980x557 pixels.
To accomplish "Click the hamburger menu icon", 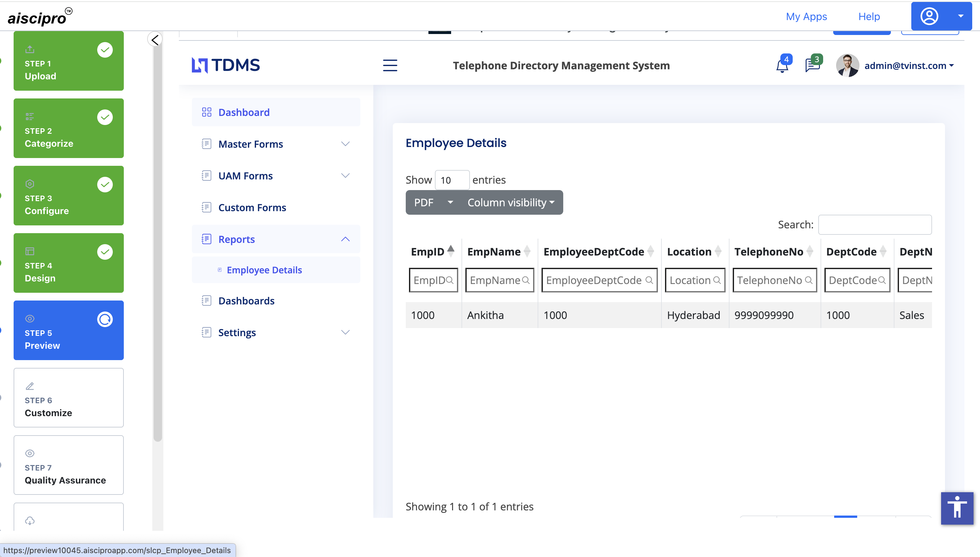I will pos(390,65).
